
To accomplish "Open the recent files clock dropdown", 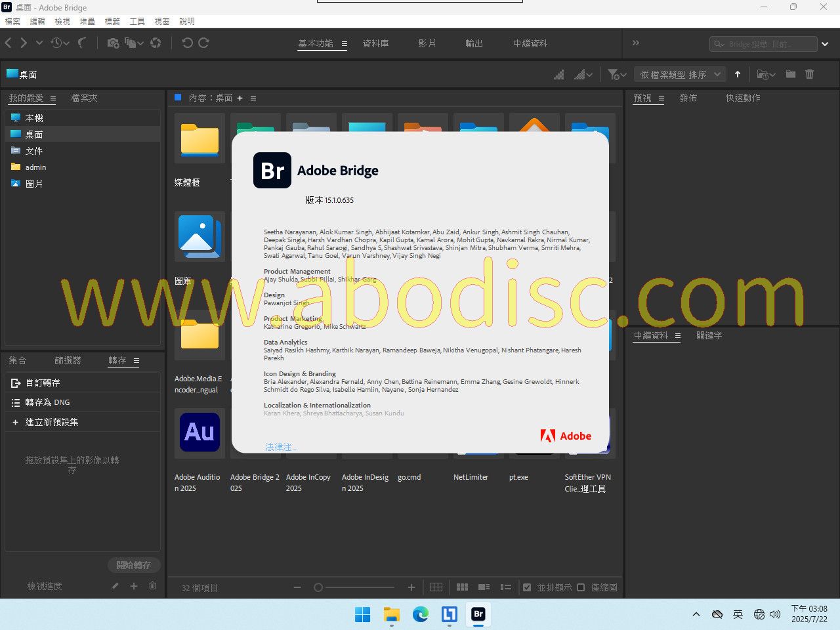I will click(60, 43).
